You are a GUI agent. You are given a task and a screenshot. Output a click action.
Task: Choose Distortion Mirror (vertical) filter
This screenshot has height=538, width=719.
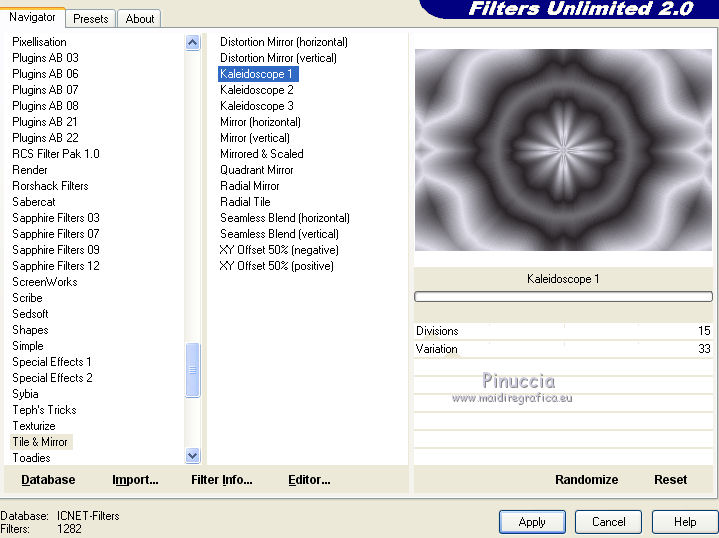click(x=278, y=58)
